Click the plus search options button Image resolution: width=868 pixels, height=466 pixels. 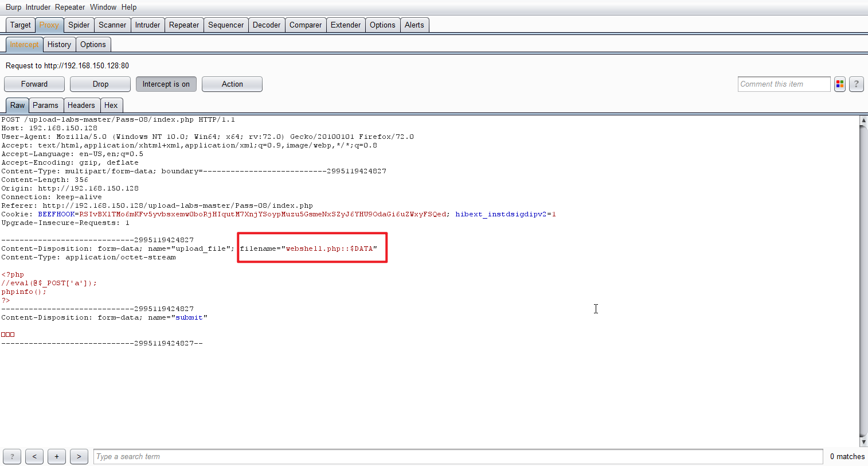click(57, 456)
